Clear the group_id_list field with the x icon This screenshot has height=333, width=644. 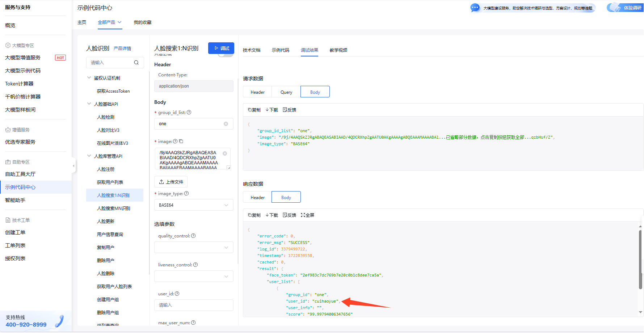pyautogui.click(x=226, y=124)
